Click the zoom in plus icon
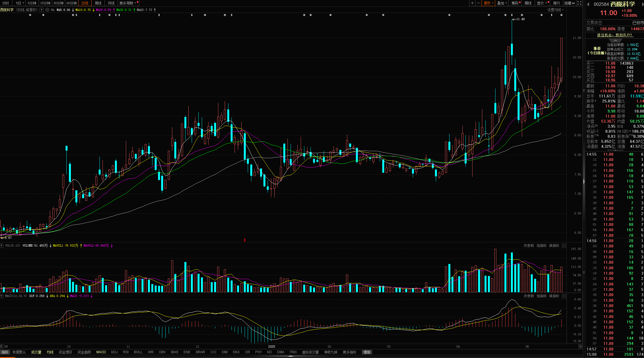 tap(472, 3)
